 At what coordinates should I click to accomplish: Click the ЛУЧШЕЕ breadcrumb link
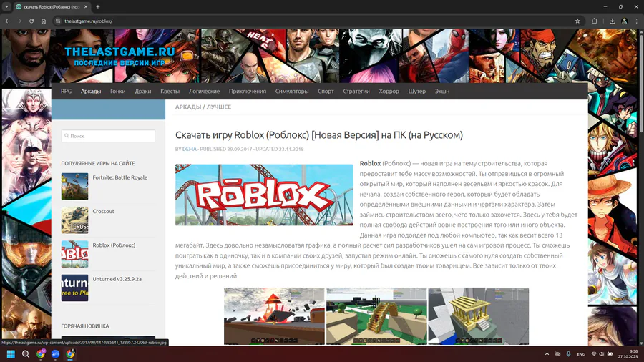(219, 107)
